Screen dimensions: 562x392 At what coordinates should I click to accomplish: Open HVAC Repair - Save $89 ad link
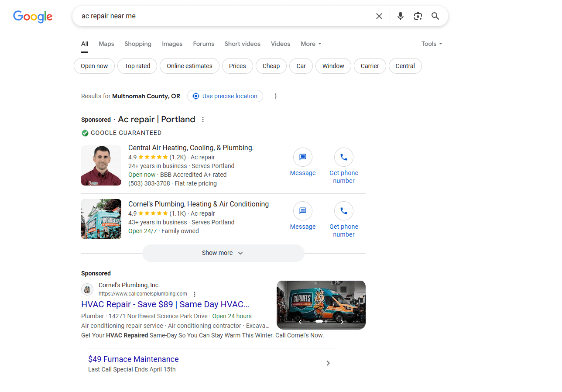coord(165,304)
